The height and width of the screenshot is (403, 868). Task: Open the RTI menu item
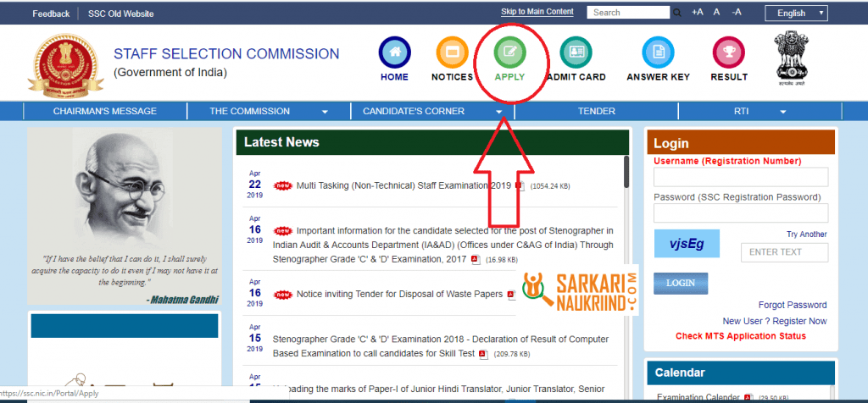[741, 111]
